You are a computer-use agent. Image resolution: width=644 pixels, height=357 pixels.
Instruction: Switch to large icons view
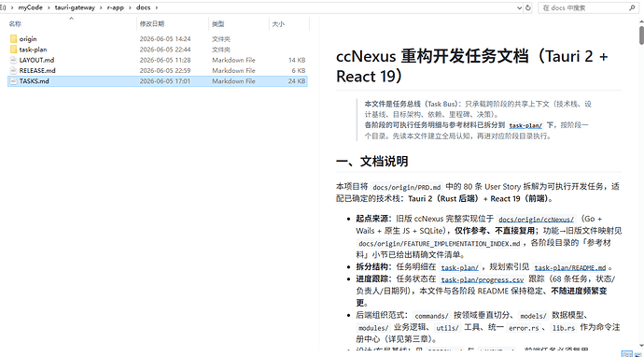pyautogui.click(x=637, y=353)
